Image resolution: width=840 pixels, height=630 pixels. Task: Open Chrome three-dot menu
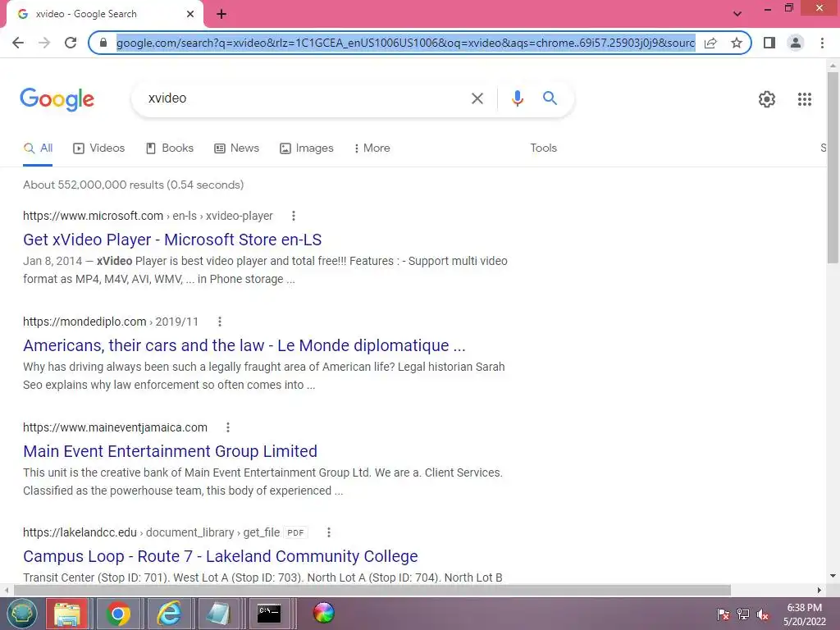(822, 43)
